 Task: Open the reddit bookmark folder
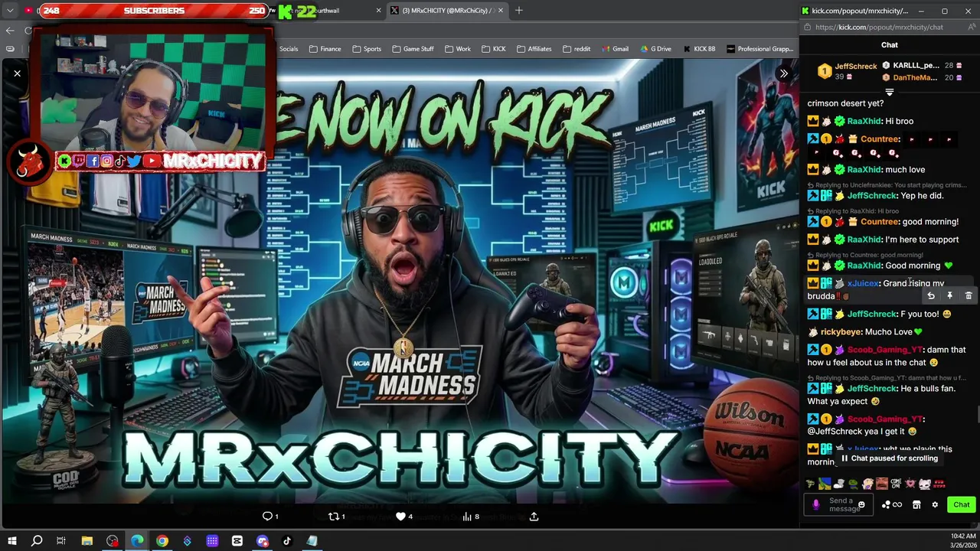[x=577, y=49]
